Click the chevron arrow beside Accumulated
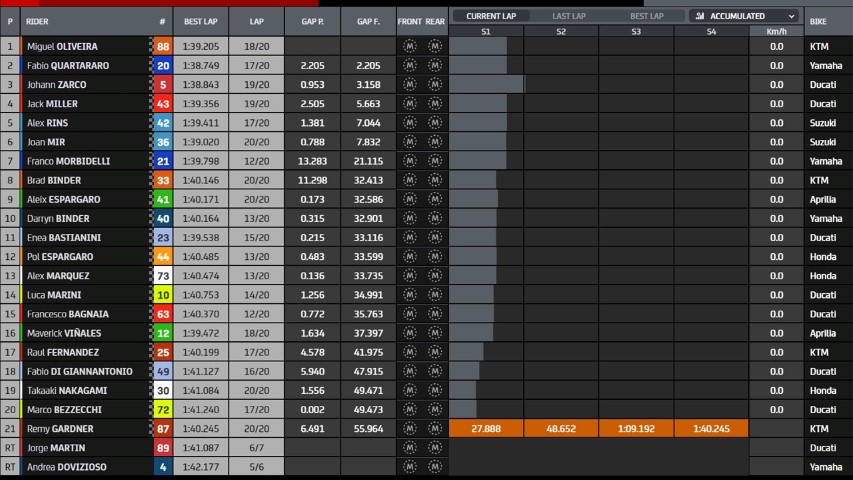Viewport: 853px width, 480px height. coord(791,16)
